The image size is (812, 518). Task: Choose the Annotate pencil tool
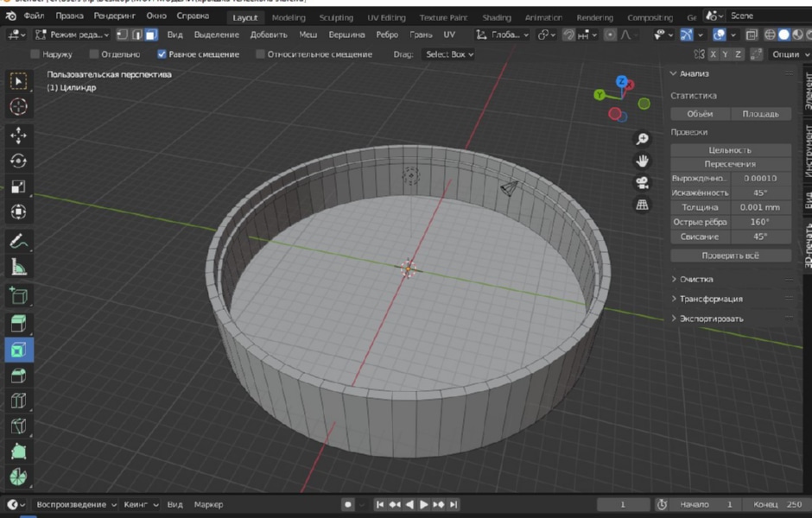19,241
